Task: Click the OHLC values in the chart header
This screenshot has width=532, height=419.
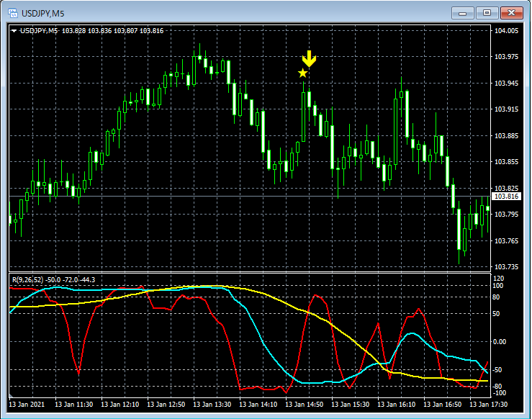Action: (x=112, y=31)
